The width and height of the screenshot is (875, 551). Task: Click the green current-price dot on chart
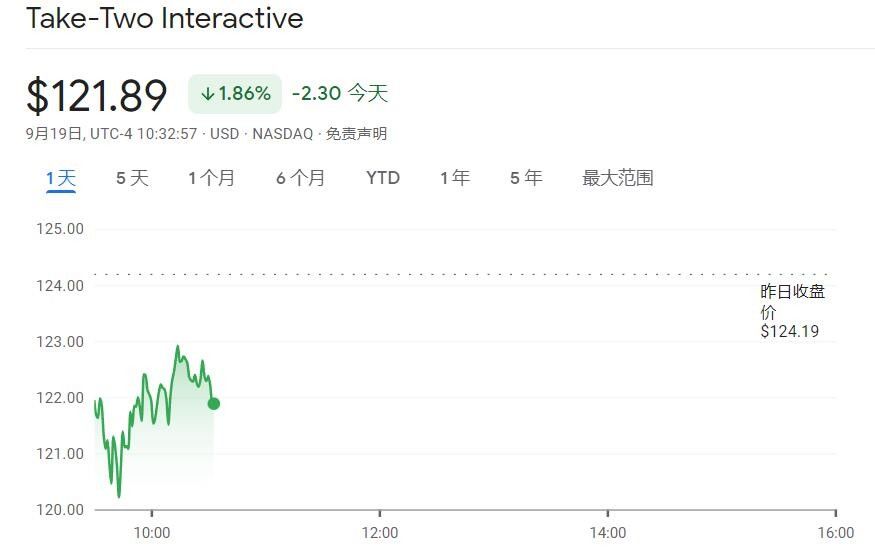click(214, 404)
